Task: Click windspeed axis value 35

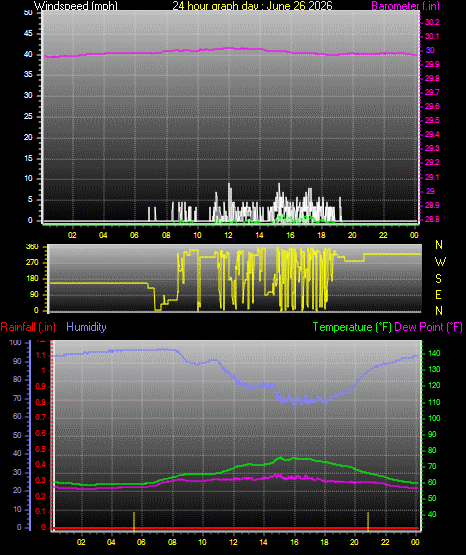Action: pos(28,74)
